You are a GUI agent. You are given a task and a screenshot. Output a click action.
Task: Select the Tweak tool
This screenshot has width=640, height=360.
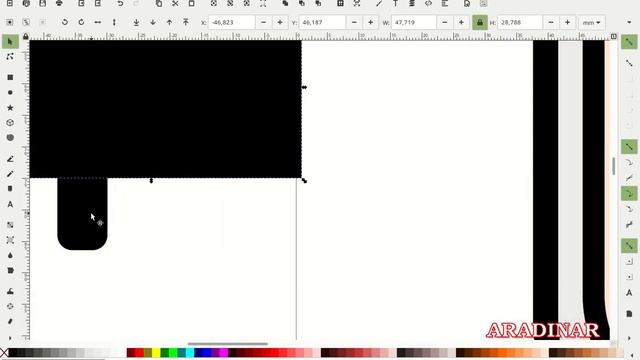(10, 291)
